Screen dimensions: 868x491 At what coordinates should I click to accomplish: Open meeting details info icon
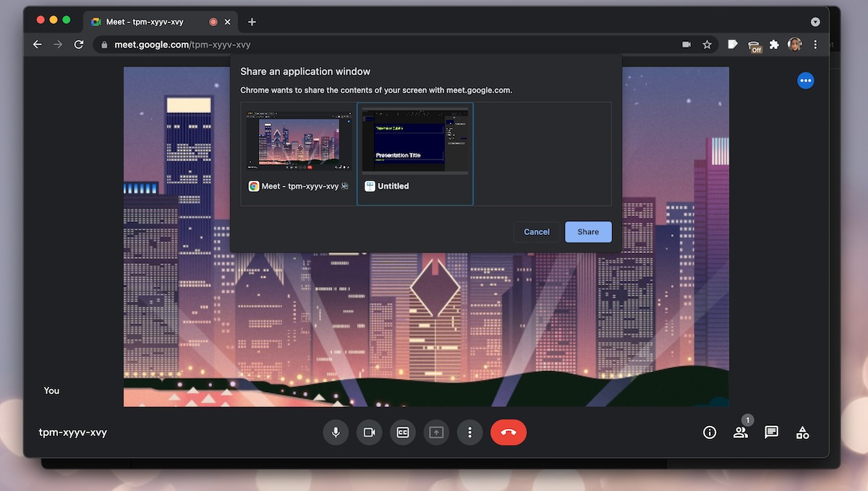coord(710,432)
